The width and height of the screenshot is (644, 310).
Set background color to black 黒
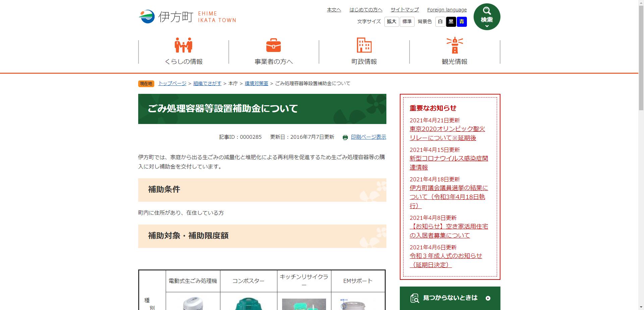pos(451,21)
